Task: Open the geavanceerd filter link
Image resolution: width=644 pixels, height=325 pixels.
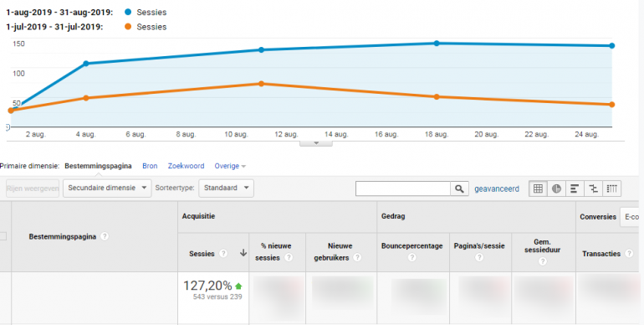Action: point(497,189)
